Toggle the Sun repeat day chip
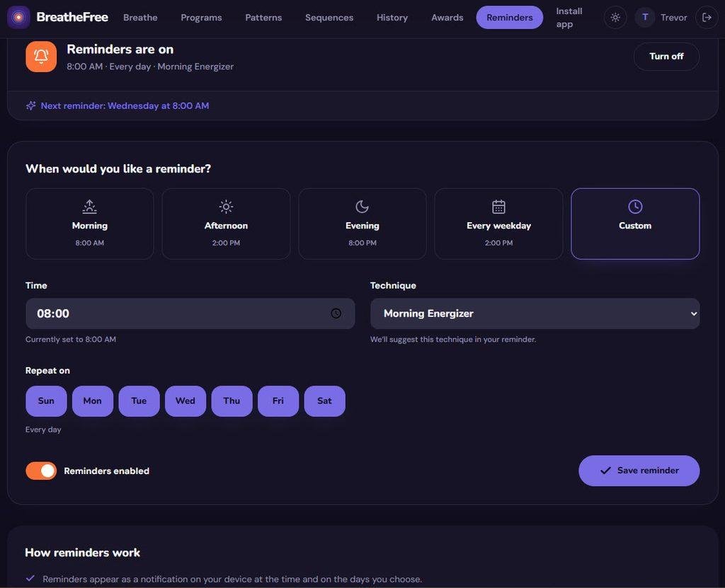The image size is (725, 588). click(x=46, y=400)
